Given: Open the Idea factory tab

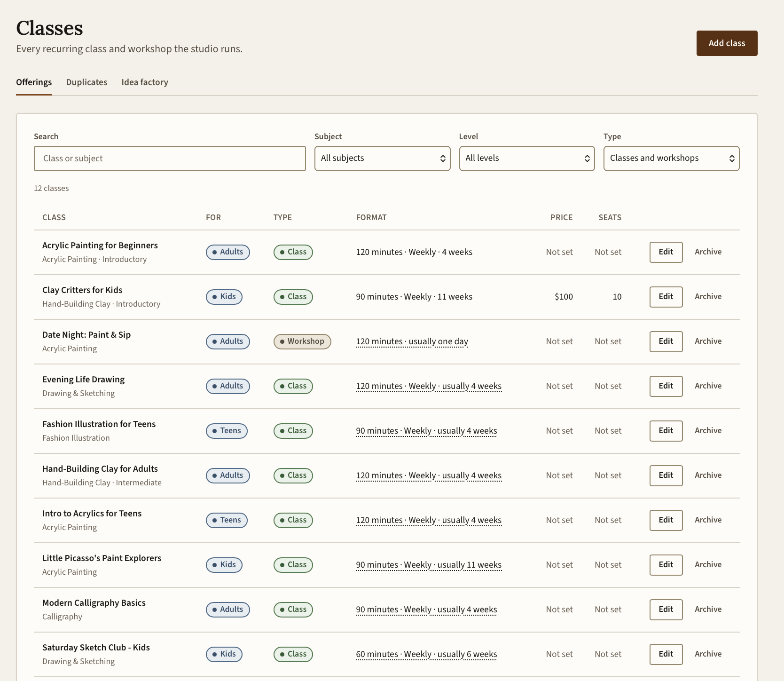Looking at the screenshot, I should coord(145,82).
